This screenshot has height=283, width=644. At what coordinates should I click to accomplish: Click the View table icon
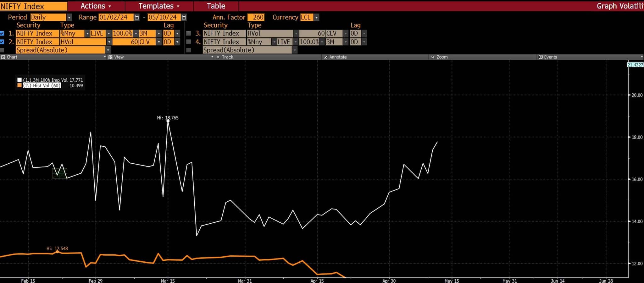pyautogui.click(x=110, y=57)
